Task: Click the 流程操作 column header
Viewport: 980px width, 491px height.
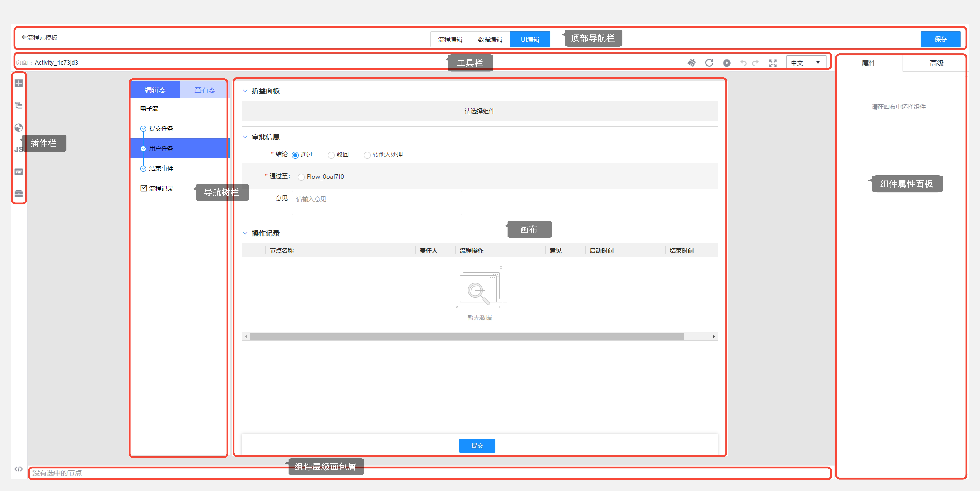Action: pos(472,251)
